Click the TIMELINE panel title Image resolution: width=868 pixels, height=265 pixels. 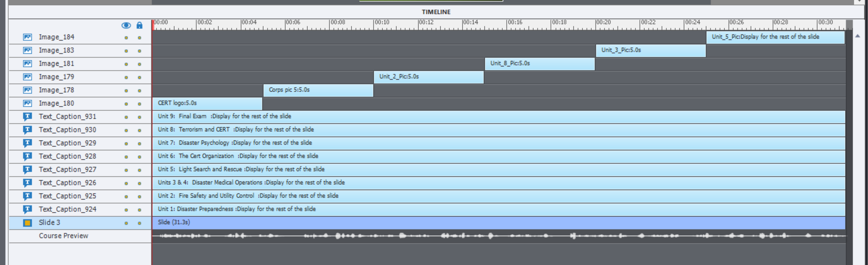point(436,12)
